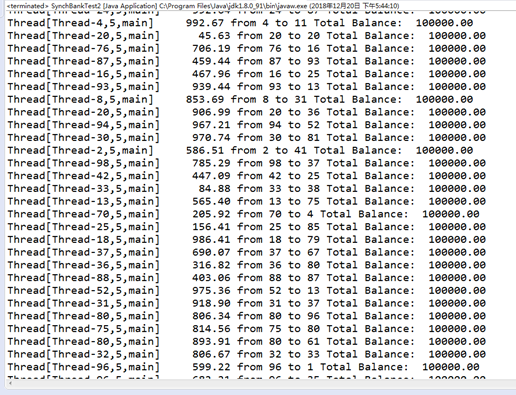Select 785.29 in the Thread-98 line
The width and height of the screenshot is (516, 395).
(211, 163)
